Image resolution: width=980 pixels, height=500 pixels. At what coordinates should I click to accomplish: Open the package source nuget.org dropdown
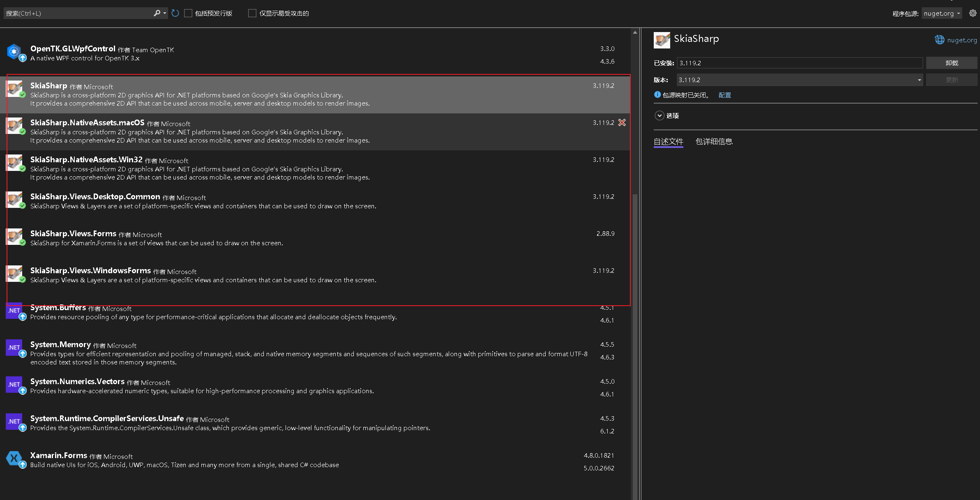[x=942, y=13]
